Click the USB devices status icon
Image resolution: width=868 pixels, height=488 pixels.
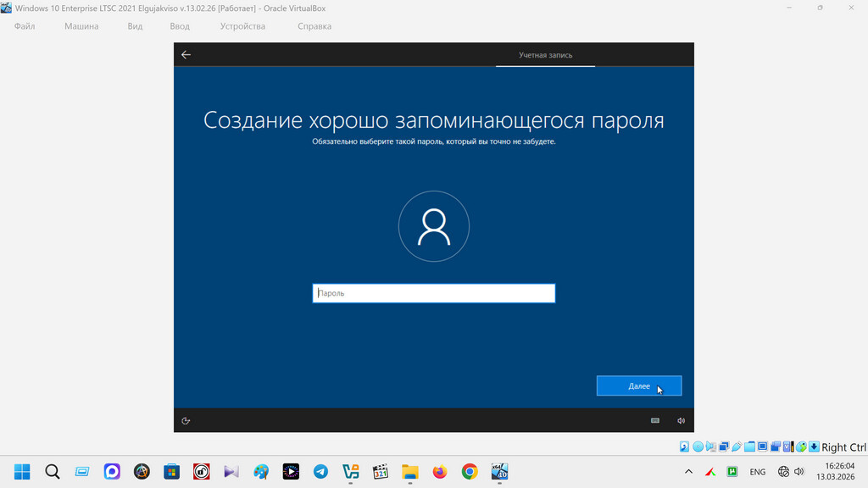pyautogui.click(x=737, y=446)
